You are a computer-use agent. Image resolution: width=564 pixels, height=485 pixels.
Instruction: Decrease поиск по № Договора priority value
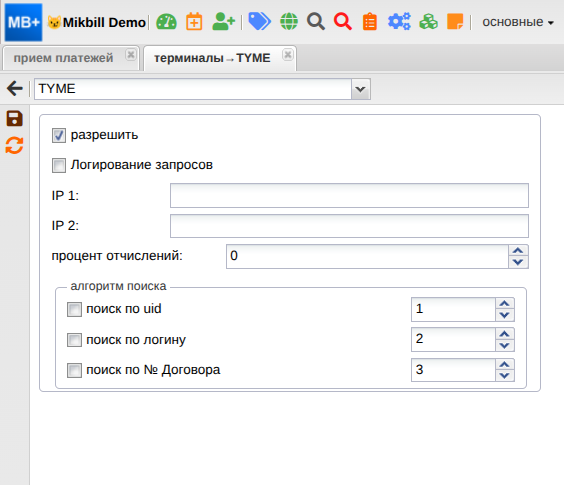[x=504, y=376]
